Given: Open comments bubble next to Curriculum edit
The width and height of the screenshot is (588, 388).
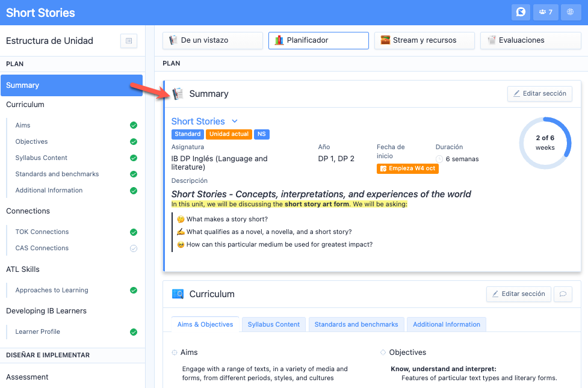Looking at the screenshot, I should click(563, 294).
